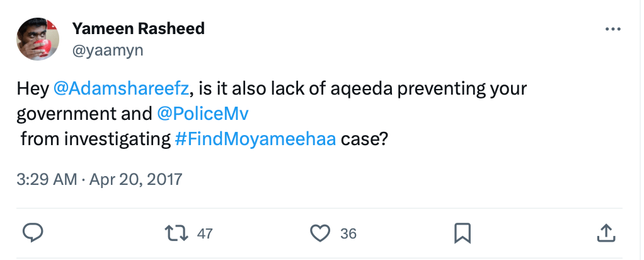The image size is (644, 260).
Task: Like the tweet with the heart icon
Action: pos(321,233)
